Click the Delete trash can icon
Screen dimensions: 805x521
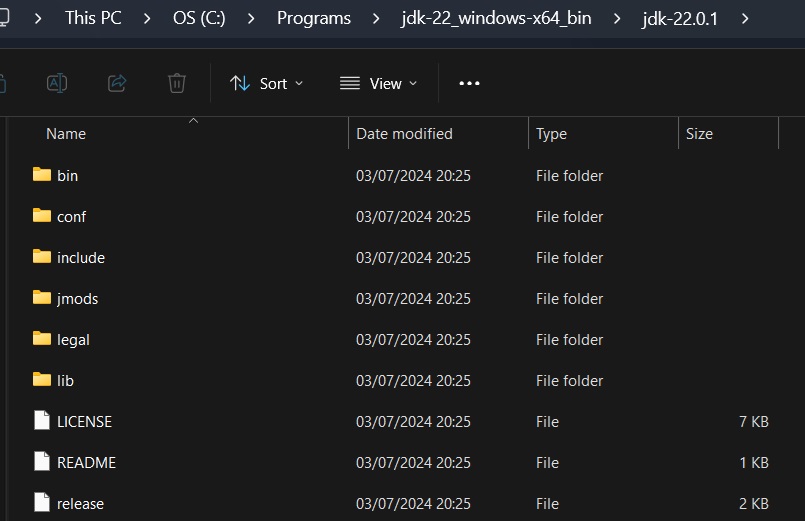[x=177, y=83]
